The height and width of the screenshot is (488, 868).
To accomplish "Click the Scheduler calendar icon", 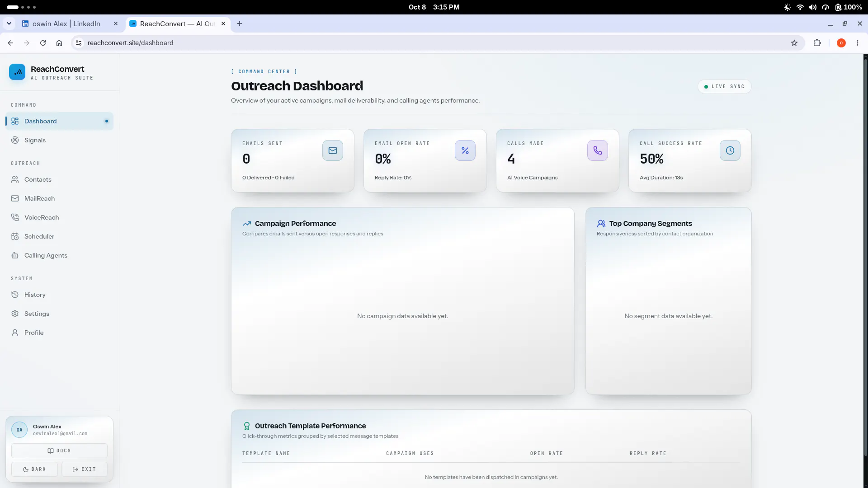I will (x=15, y=236).
